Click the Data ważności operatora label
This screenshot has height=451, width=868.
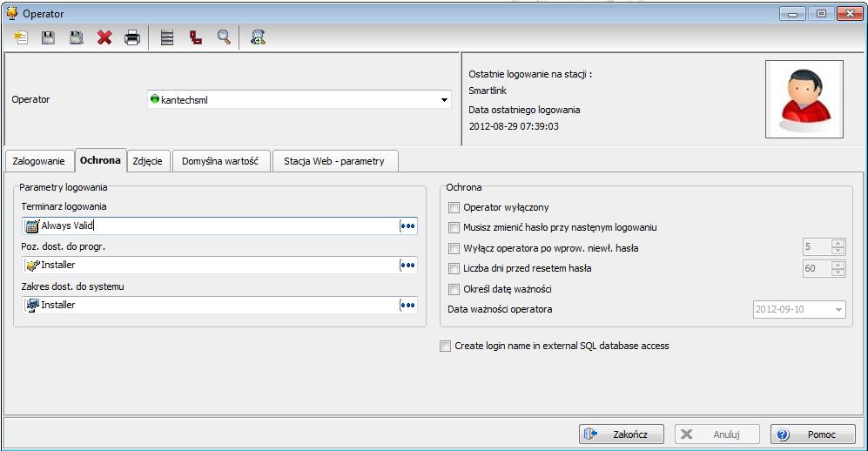pyautogui.click(x=500, y=309)
